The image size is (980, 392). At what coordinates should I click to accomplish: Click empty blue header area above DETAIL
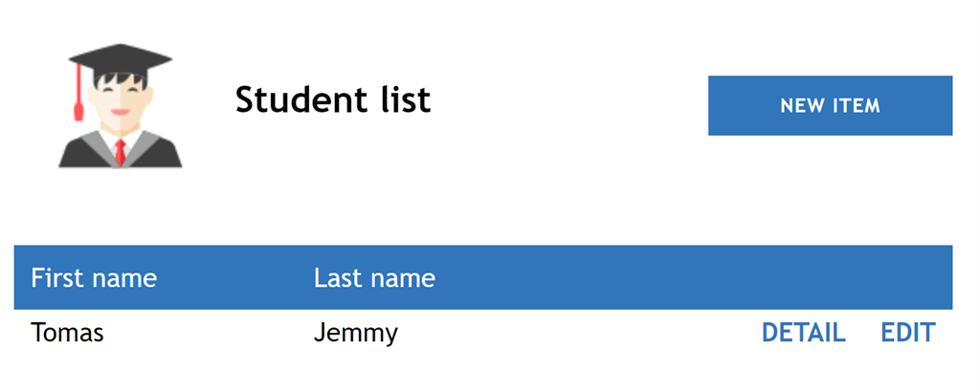pyautogui.click(x=803, y=278)
